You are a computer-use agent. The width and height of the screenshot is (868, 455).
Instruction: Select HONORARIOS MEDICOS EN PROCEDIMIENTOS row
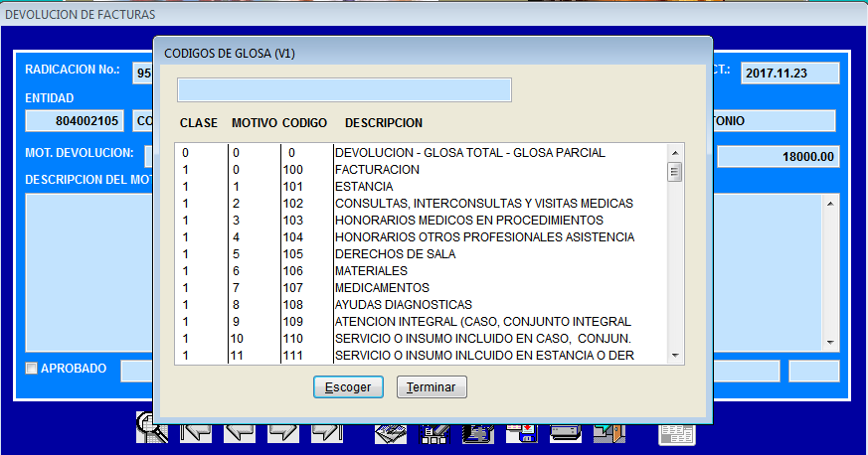(421, 220)
